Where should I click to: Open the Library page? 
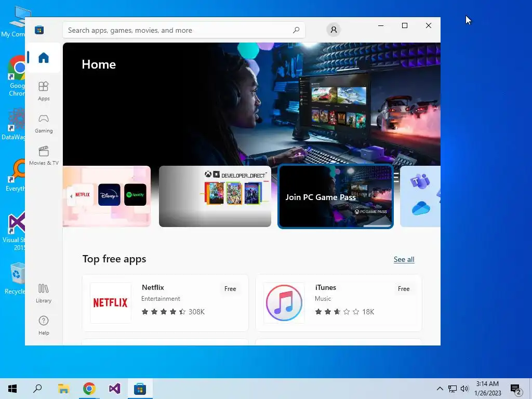pyautogui.click(x=44, y=294)
